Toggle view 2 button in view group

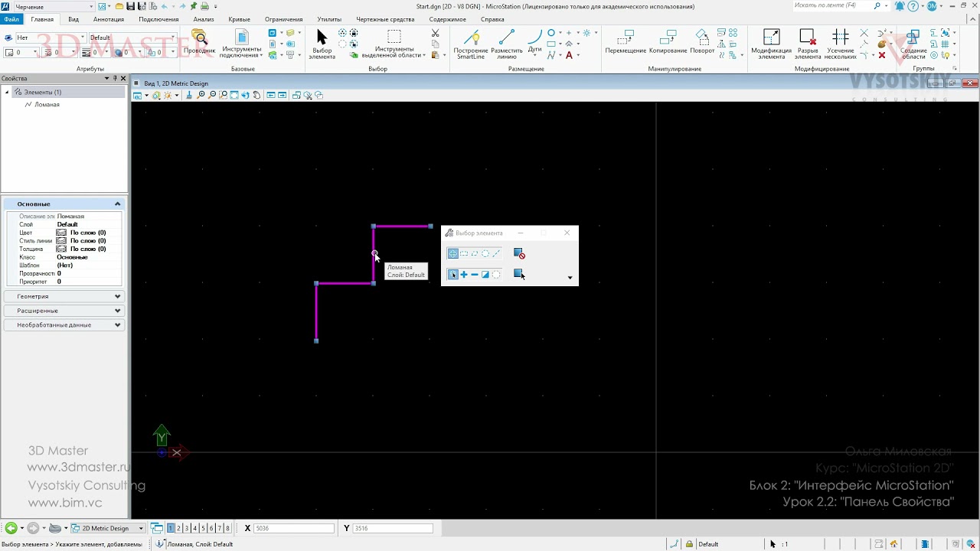(178, 528)
